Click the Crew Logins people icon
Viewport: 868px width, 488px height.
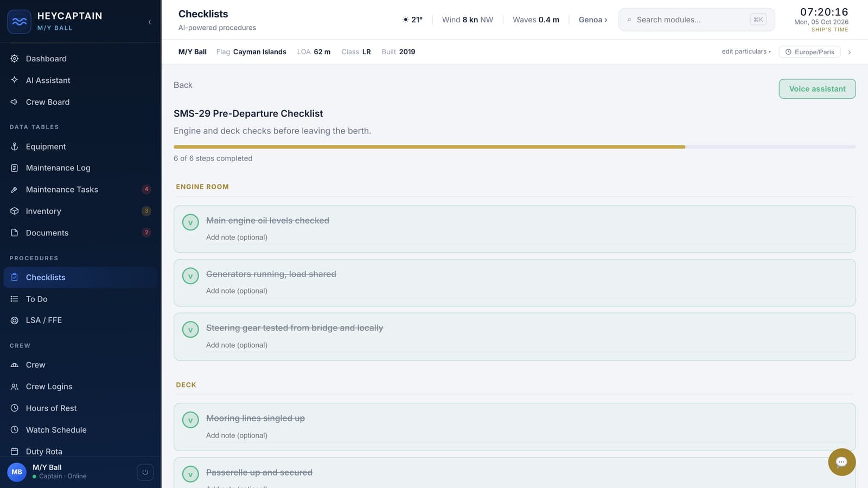click(15, 387)
